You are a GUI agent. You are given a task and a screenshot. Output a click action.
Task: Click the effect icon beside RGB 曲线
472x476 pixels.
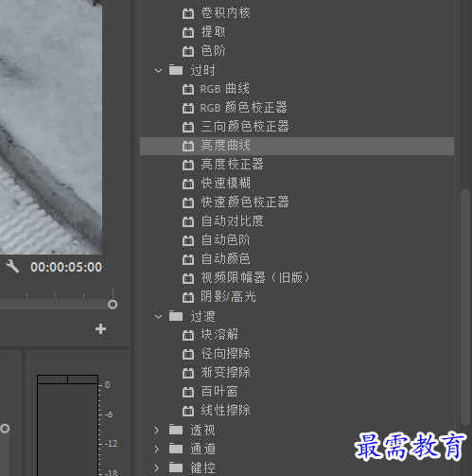point(188,89)
